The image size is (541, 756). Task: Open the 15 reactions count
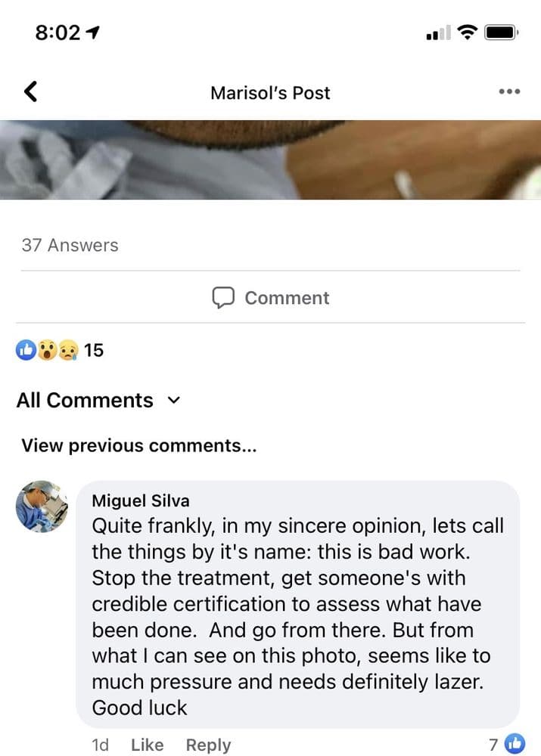(94, 350)
